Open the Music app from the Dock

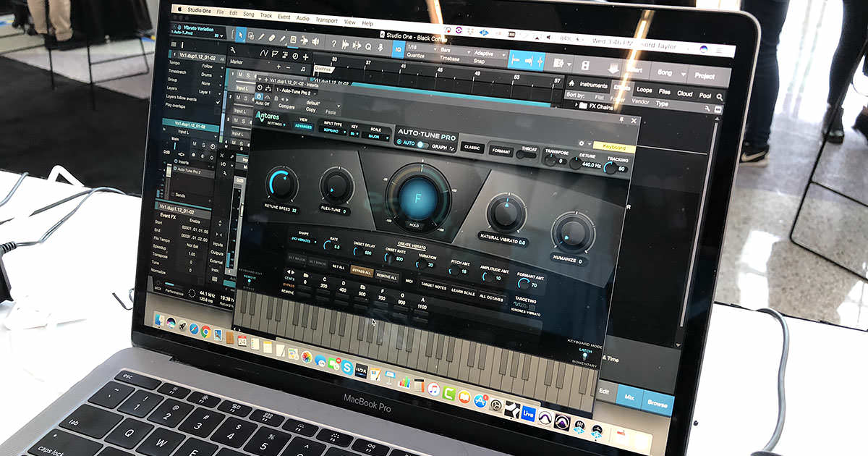[434, 389]
